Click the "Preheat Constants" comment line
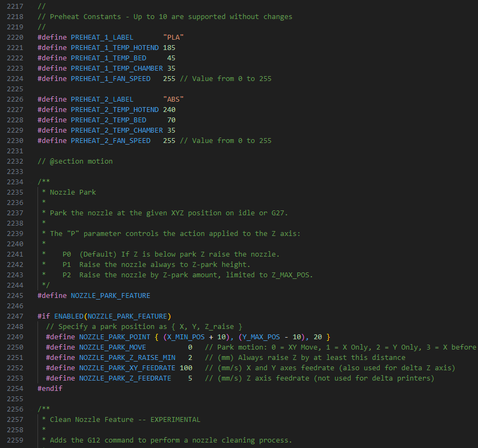The height and width of the screenshot is (448, 478). point(165,17)
